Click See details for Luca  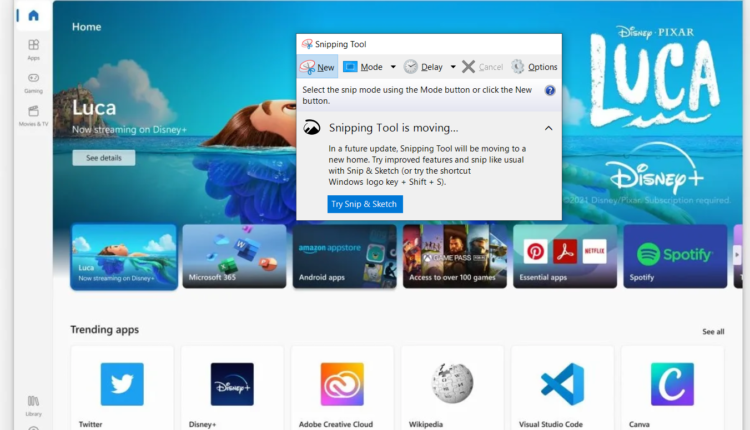[104, 158]
